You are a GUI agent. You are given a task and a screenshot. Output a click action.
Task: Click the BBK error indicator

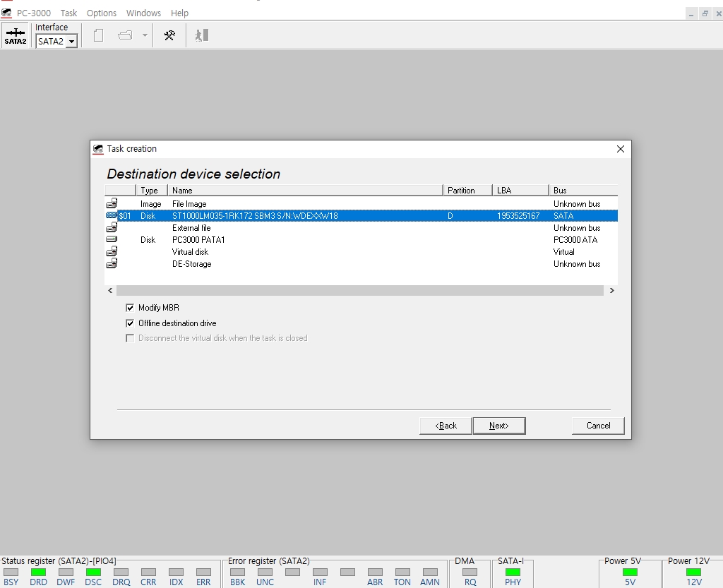point(237,572)
